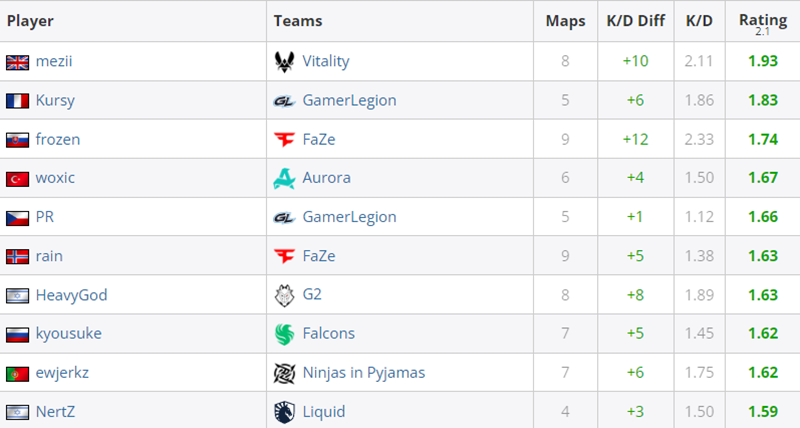Click the Liquid team logo icon
This screenshot has width=800, height=428.
point(284,412)
